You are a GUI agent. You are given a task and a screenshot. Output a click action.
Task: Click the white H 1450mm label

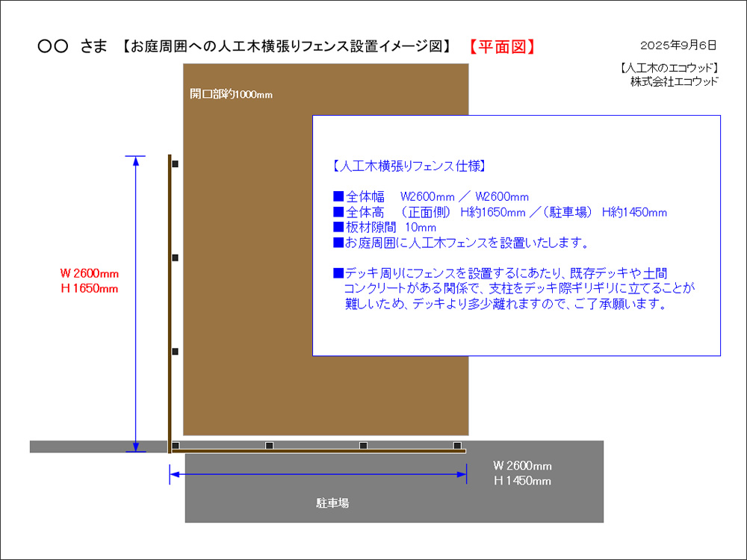click(522, 481)
